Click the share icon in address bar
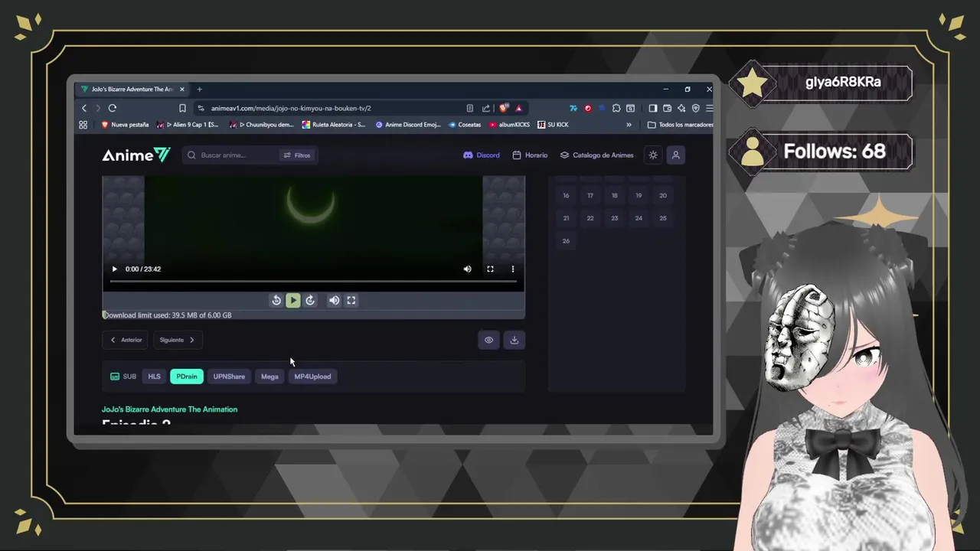The width and height of the screenshot is (980, 551). pyautogui.click(x=485, y=108)
